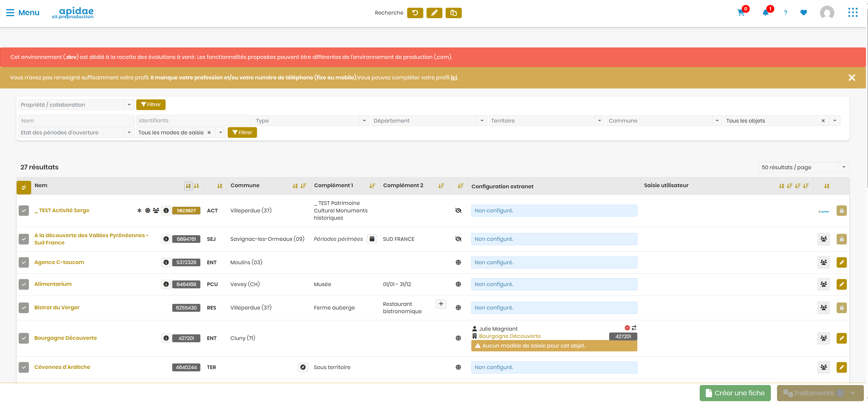The height and width of the screenshot is (403, 868).
Task: Toggle checkbox for _TEST Activité Serge
Action: [x=24, y=211]
